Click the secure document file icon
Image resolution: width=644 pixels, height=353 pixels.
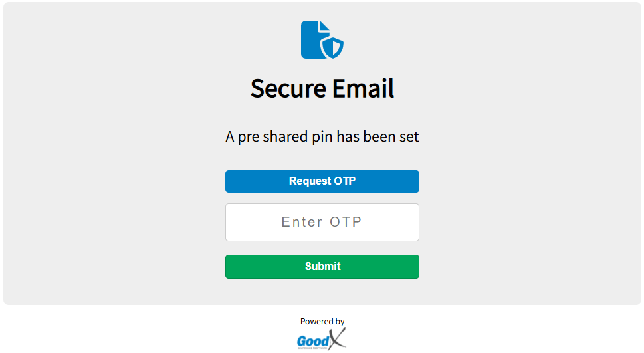point(314,40)
